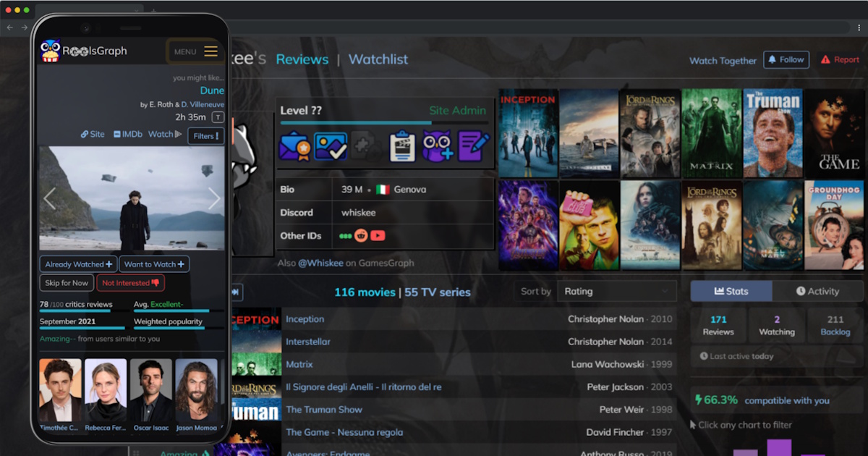
Task: Open Inception in the reviews list
Action: tap(305, 319)
